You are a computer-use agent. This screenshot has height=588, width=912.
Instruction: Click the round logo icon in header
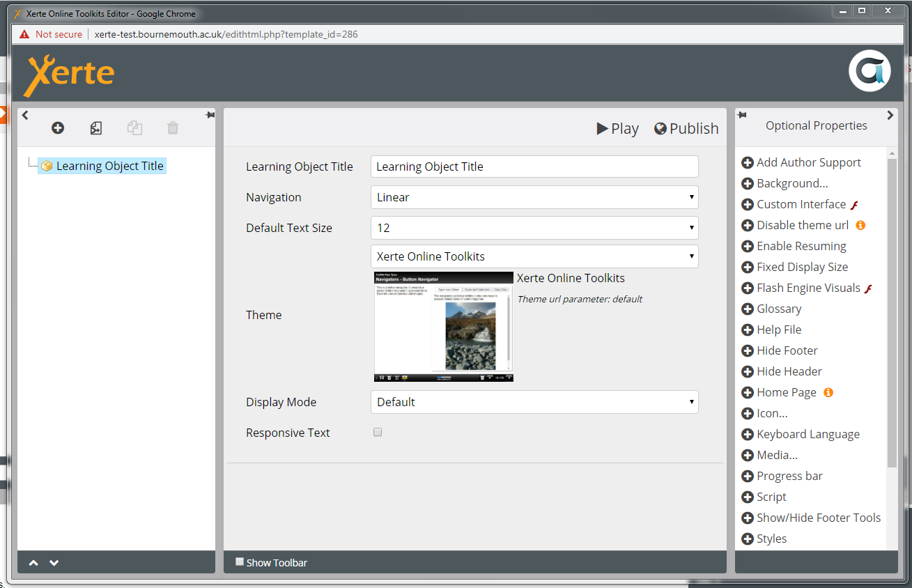pyautogui.click(x=870, y=70)
